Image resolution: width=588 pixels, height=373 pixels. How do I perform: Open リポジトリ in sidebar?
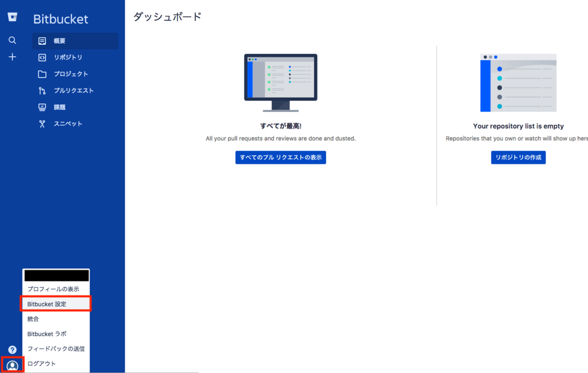pyautogui.click(x=75, y=57)
